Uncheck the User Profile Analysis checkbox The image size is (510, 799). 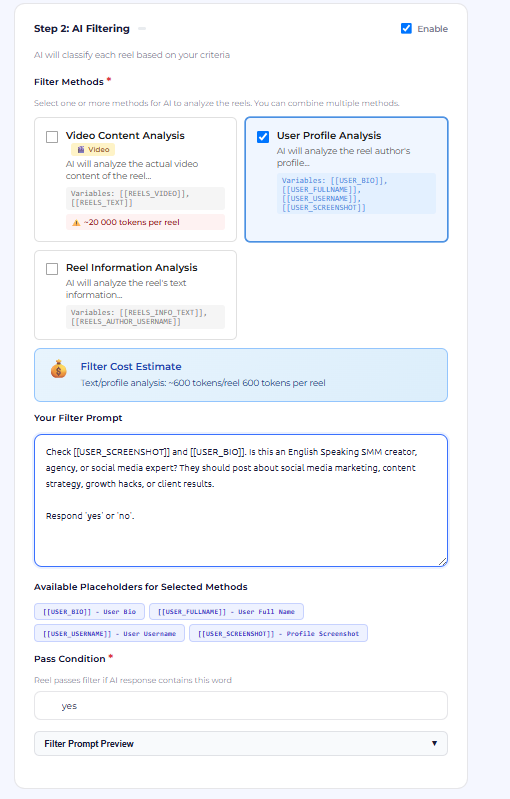[263, 137]
